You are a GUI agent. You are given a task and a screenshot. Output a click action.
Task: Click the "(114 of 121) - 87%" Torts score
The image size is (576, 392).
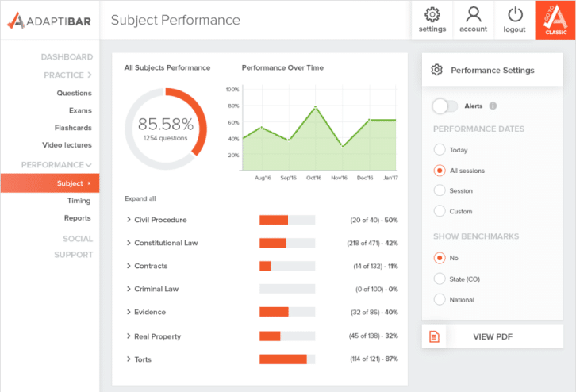pos(374,359)
